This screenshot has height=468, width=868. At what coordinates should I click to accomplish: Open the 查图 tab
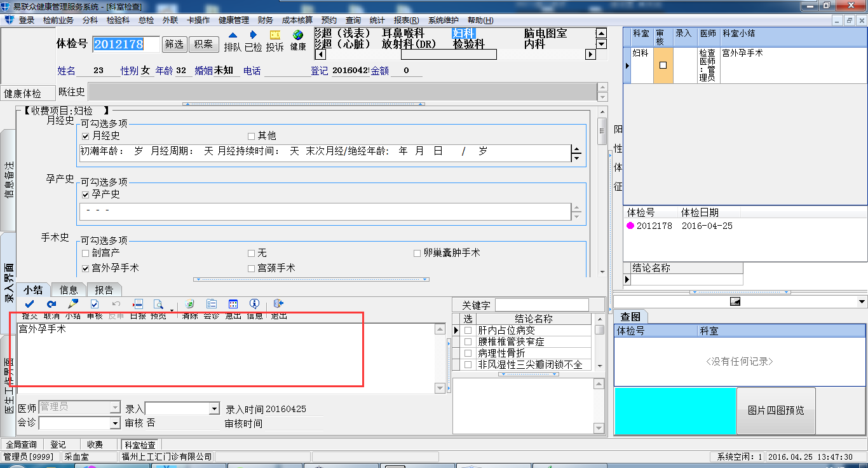click(x=630, y=317)
